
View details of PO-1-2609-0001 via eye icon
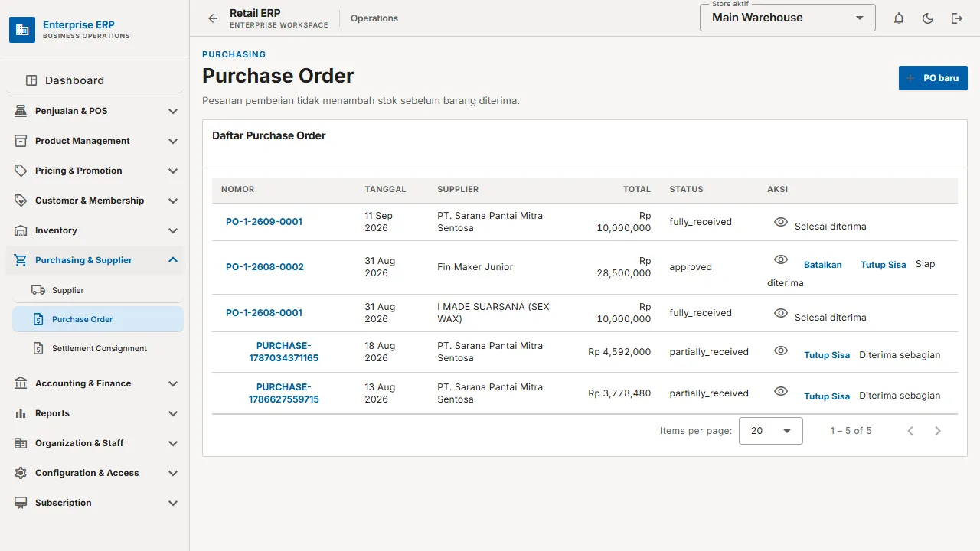pos(781,222)
